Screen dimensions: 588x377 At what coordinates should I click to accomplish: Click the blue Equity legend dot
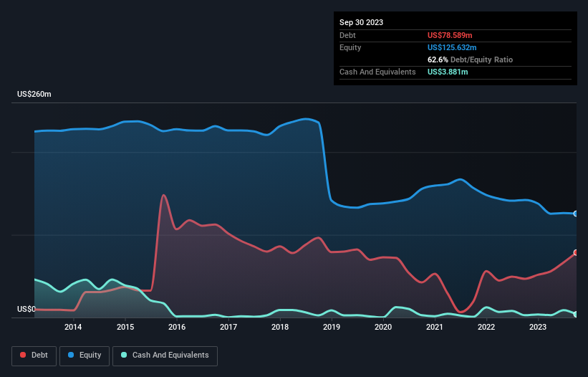71,355
